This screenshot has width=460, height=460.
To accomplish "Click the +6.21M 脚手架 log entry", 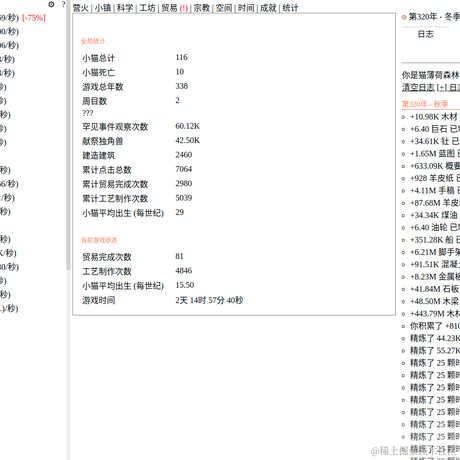I will [435, 252].
